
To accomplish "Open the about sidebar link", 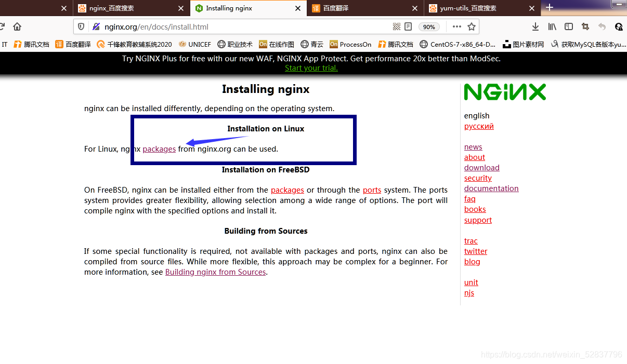I will click(x=475, y=157).
